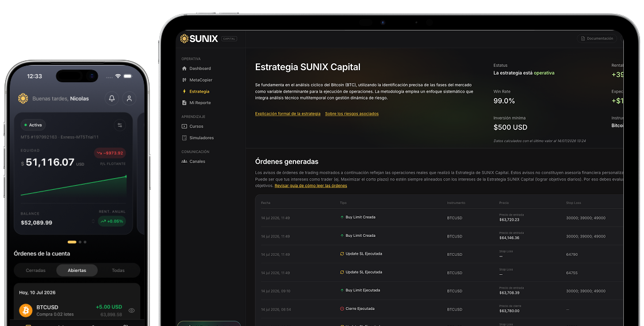This screenshot has width=644, height=326.
Task: Open account settings sliders icon on phone card
Action: (x=120, y=125)
